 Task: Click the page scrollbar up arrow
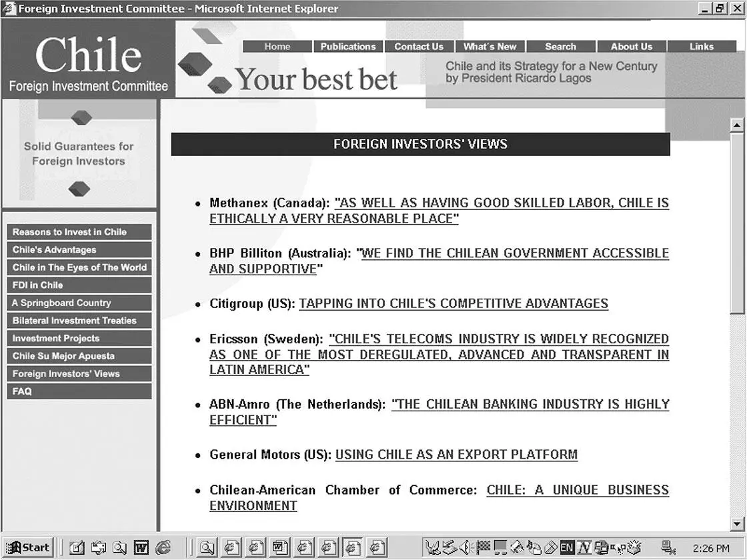click(736, 126)
